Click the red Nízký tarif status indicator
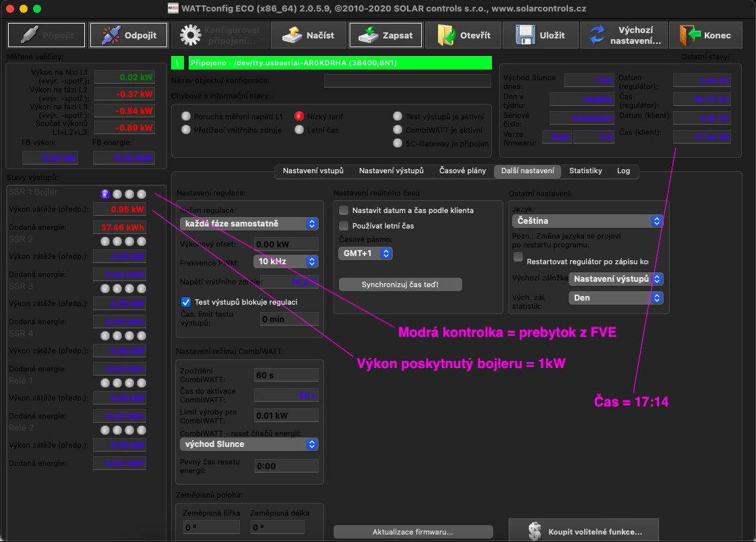Screen dimensions: 756x542 pos(299,116)
